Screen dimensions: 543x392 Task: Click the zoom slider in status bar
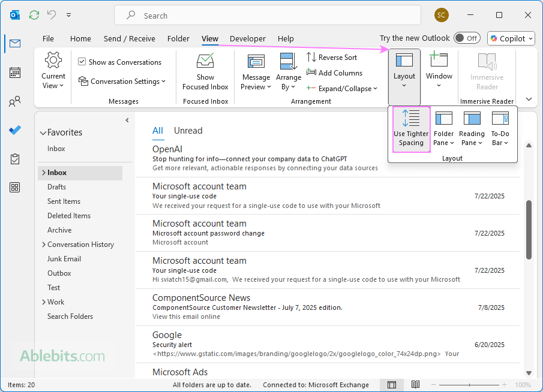point(469,385)
